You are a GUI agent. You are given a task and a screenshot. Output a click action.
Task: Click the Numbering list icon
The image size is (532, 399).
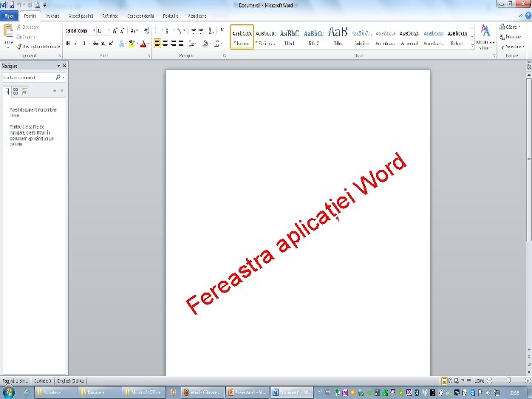pos(167,31)
